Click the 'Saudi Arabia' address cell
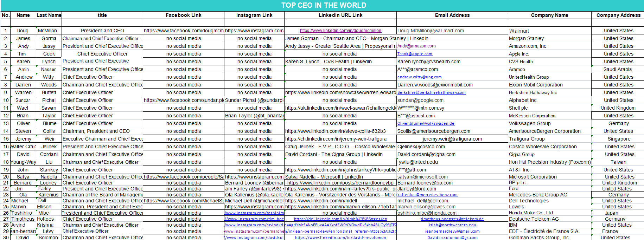 coord(618,69)
